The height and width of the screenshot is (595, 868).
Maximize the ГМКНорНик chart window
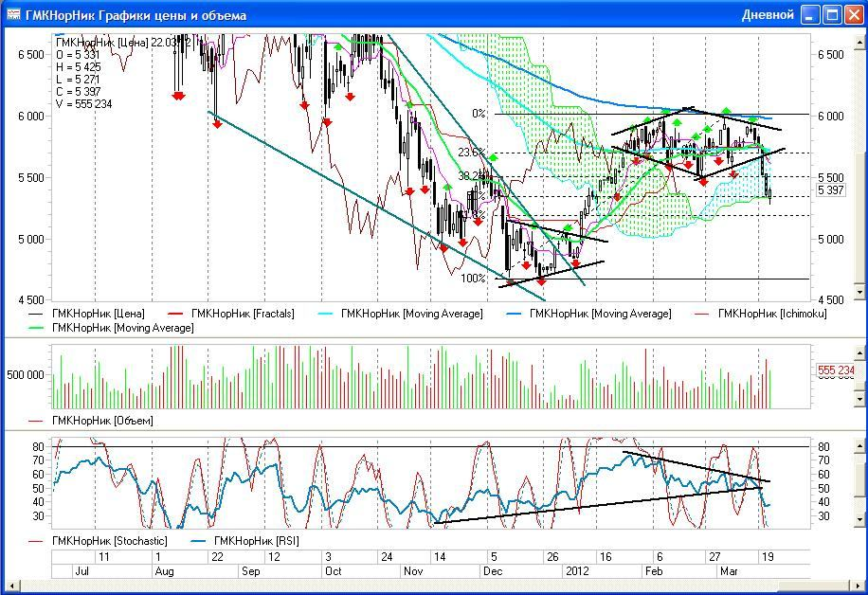tap(832, 15)
